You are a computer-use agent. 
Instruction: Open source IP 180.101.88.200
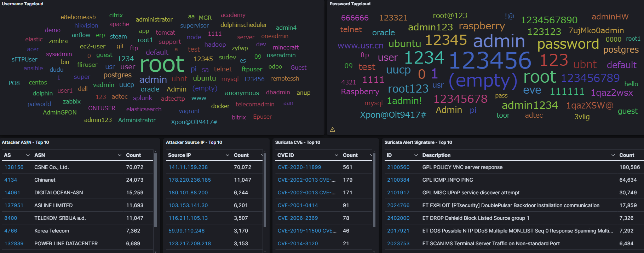tap(188, 193)
